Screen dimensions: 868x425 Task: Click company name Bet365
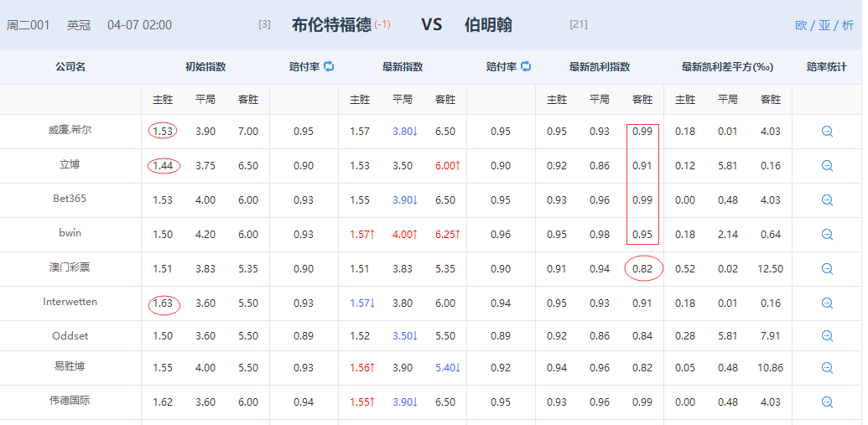(70, 199)
